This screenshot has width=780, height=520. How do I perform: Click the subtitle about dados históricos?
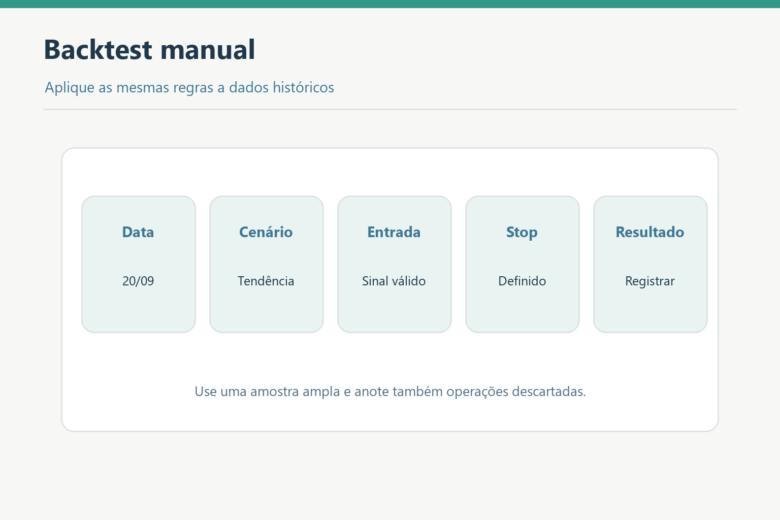(189, 88)
